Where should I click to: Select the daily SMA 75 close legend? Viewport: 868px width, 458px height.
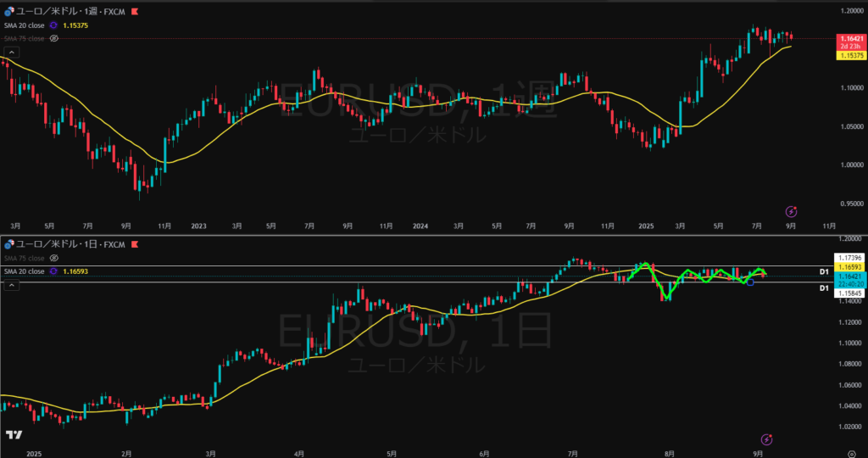[25, 258]
